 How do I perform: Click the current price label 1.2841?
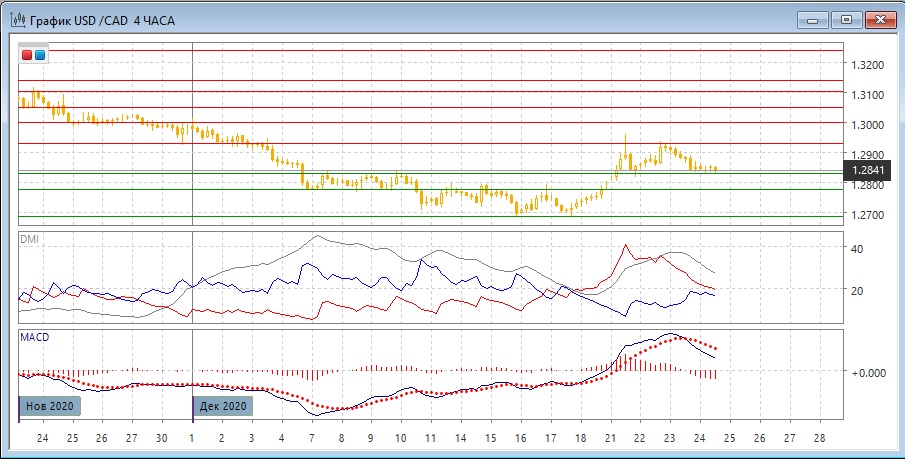coord(868,170)
